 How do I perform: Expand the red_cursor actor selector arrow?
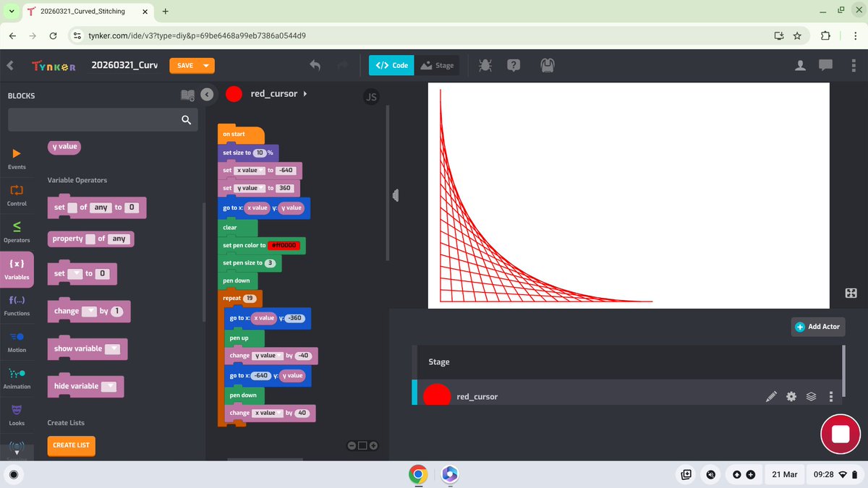[x=305, y=94]
